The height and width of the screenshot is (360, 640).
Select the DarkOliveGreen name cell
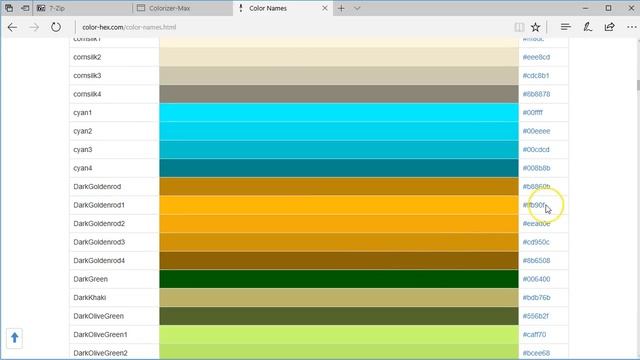point(114,316)
